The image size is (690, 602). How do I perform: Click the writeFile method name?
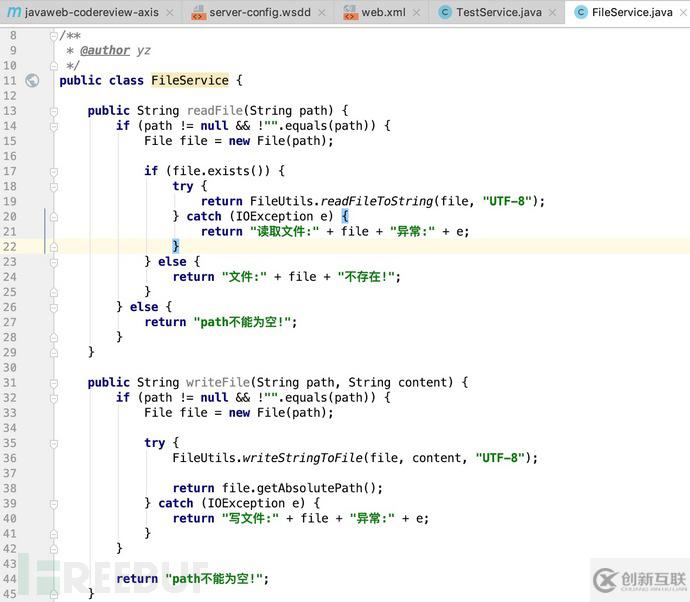pos(218,382)
